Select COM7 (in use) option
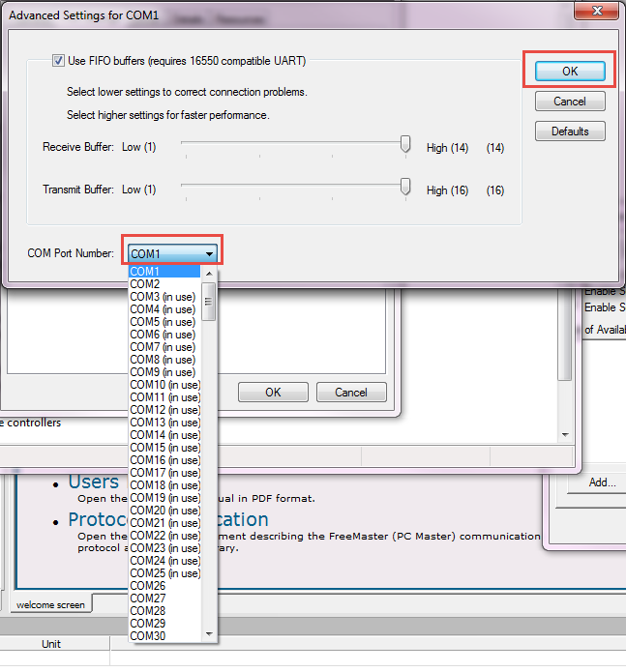 click(164, 347)
